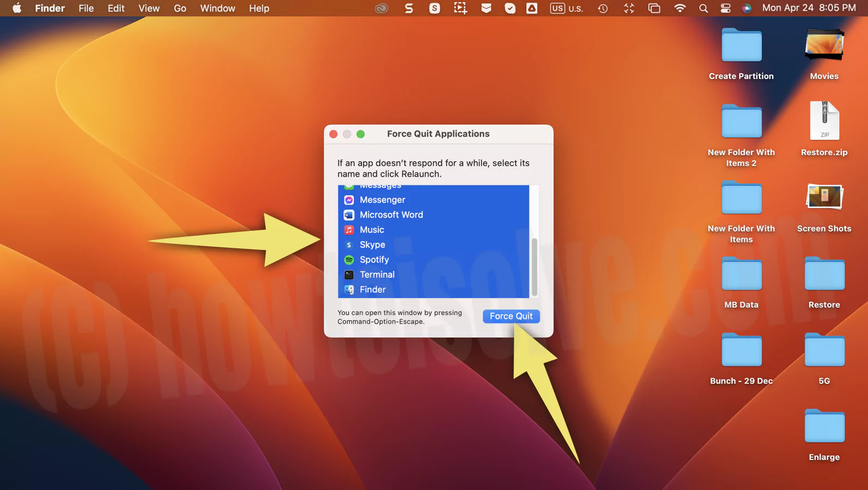Image resolution: width=868 pixels, height=490 pixels.
Task: Click the Force Quit button
Action: tap(511, 316)
